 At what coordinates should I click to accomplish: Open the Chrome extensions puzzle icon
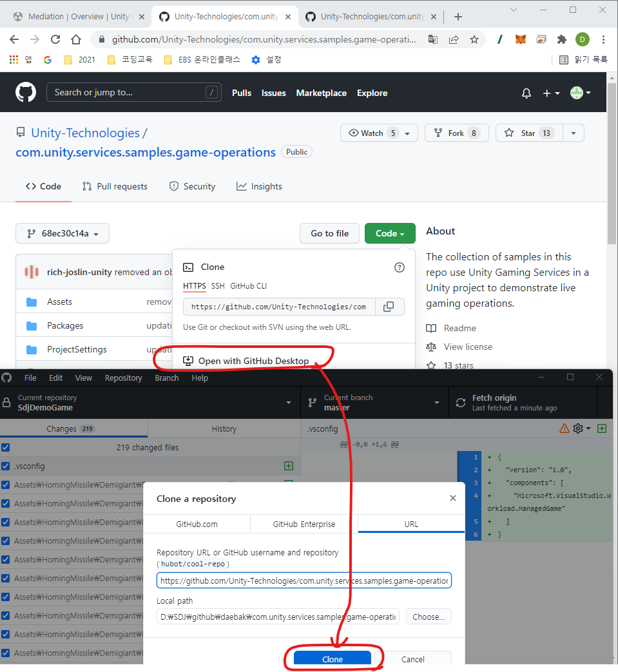coord(561,39)
